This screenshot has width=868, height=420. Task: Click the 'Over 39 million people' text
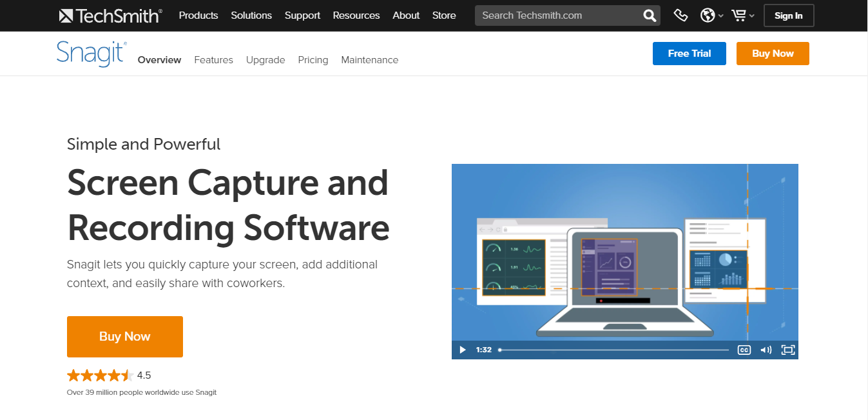pos(142,392)
